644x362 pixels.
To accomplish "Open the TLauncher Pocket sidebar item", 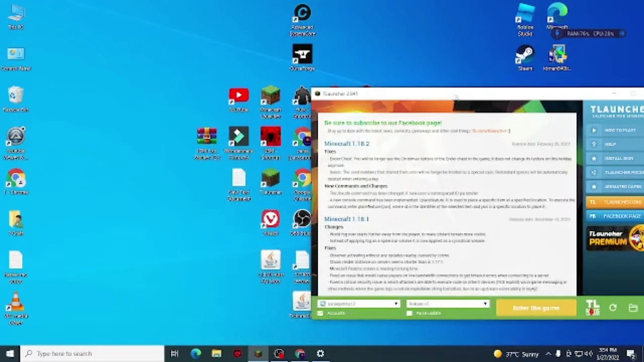I will [x=615, y=172].
